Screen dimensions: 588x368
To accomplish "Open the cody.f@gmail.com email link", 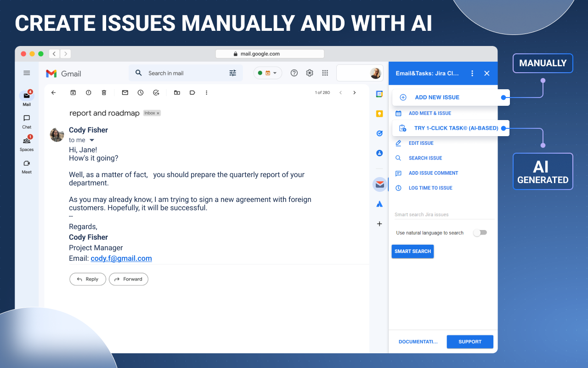I will click(121, 258).
